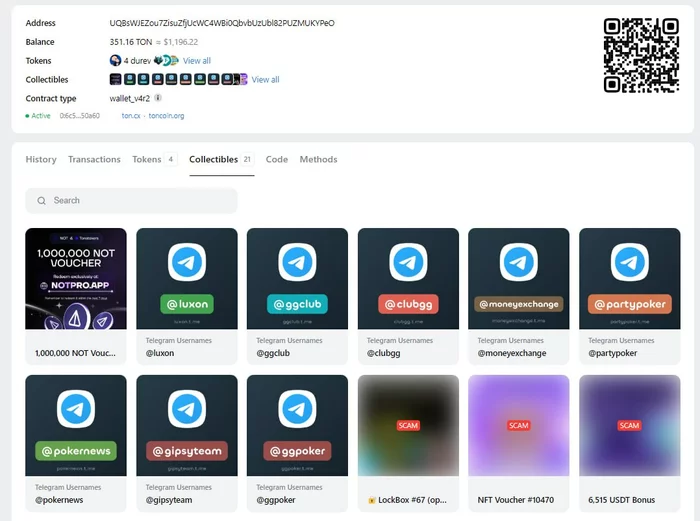This screenshot has height=521, width=700.
Task: Open the ton.cx link
Action: point(131,116)
